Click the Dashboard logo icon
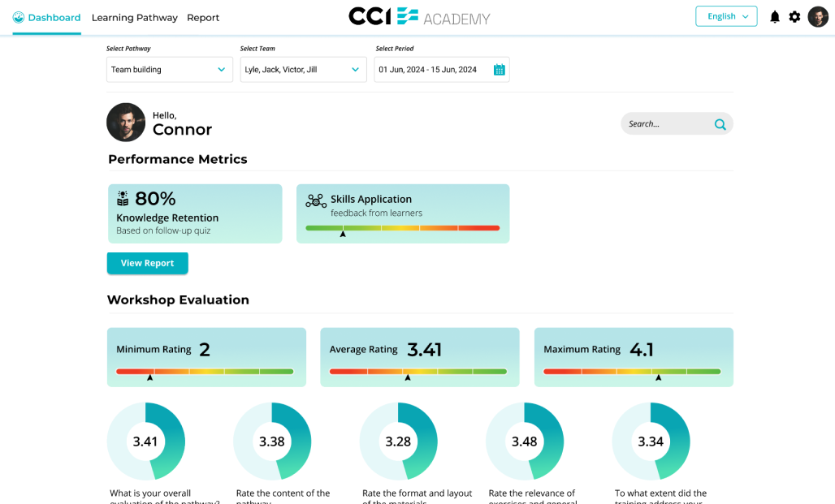Image resolution: width=835 pixels, height=504 pixels. point(19,18)
